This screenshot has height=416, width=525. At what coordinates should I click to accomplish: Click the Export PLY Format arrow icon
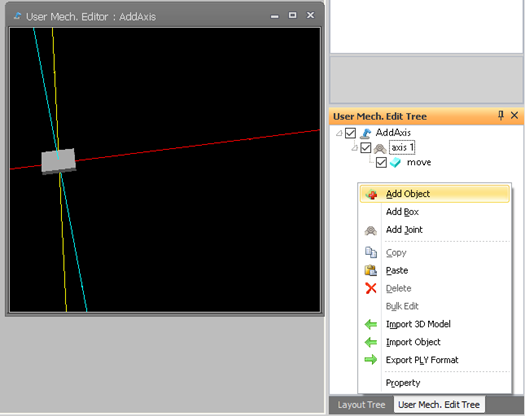click(371, 360)
